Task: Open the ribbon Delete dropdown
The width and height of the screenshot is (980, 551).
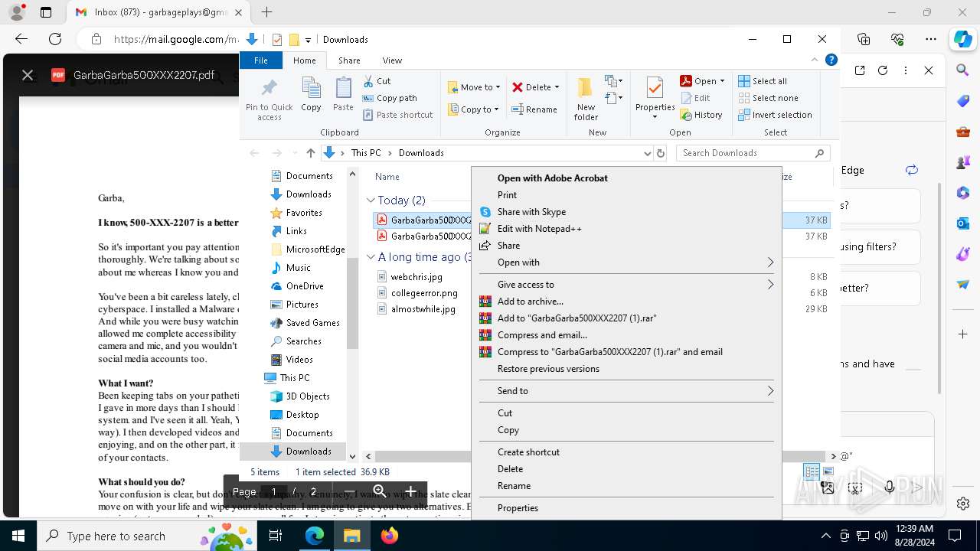Action: tap(535, 87)
